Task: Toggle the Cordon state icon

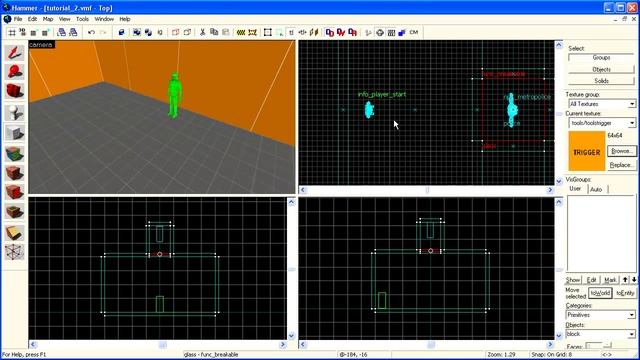Action: coord(241,32)
